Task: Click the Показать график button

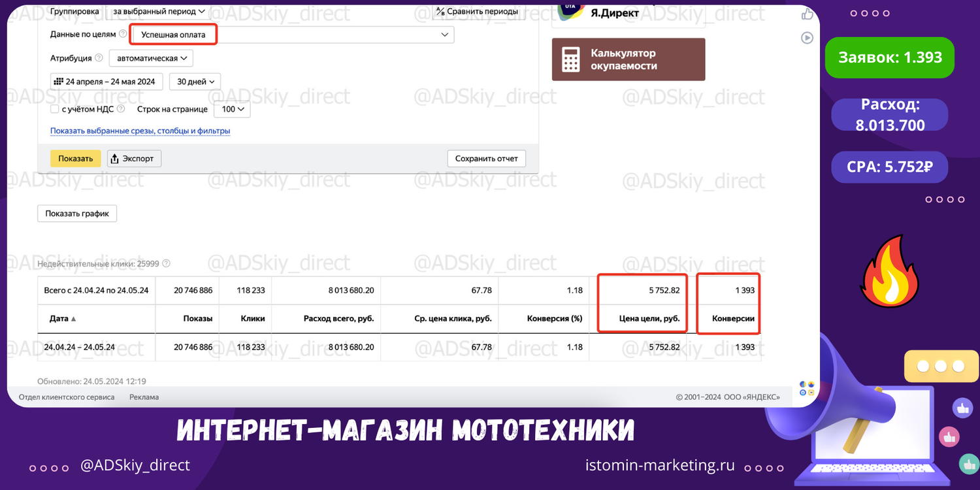Action: pos(77,213)
